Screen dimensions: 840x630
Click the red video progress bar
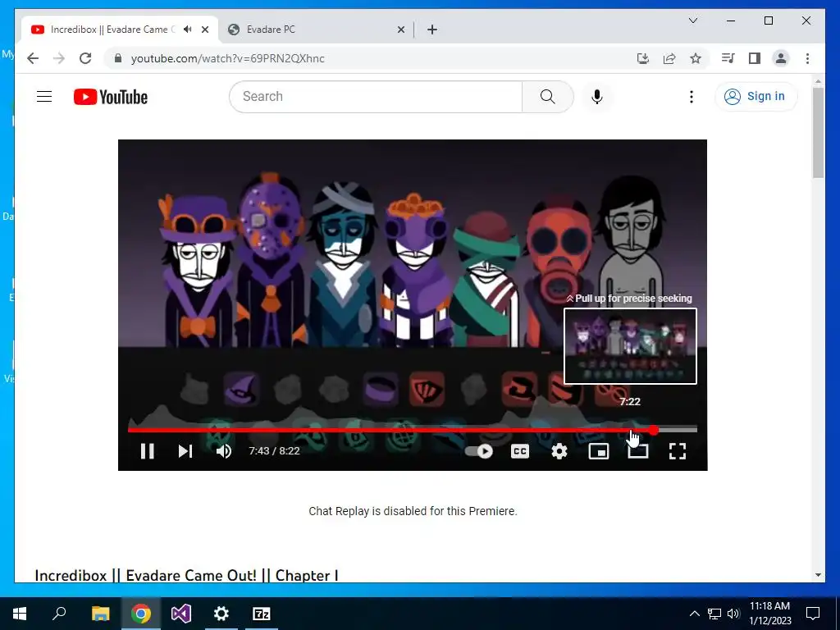[390, 430]
